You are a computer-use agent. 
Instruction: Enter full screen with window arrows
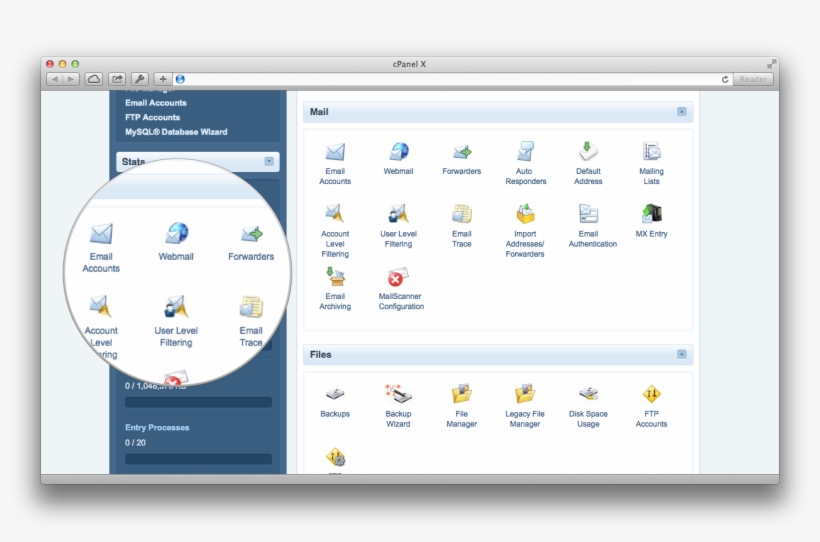771,64
